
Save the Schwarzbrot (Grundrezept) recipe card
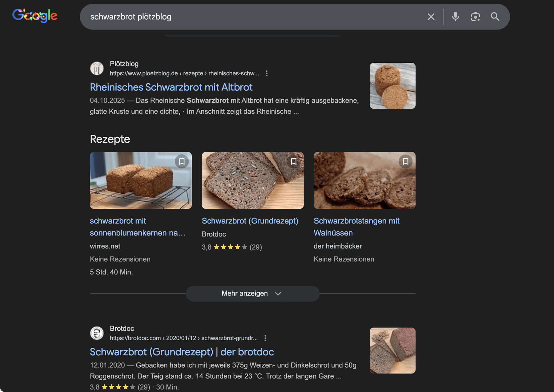(x=294, y=161)
